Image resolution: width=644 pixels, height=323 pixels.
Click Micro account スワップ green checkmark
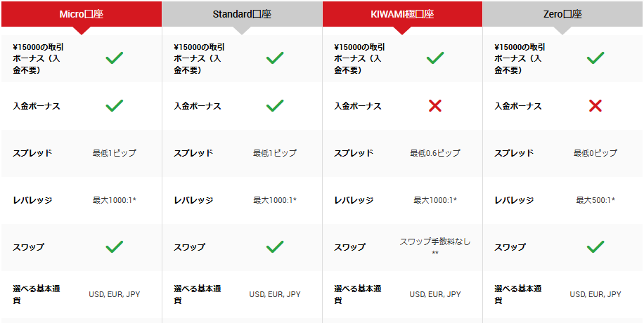pos(115,246)
